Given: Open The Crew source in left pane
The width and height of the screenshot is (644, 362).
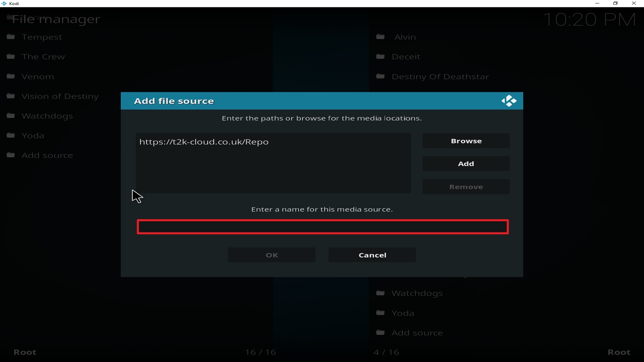Looking at the screenshot, I should [x=43, y=57].
